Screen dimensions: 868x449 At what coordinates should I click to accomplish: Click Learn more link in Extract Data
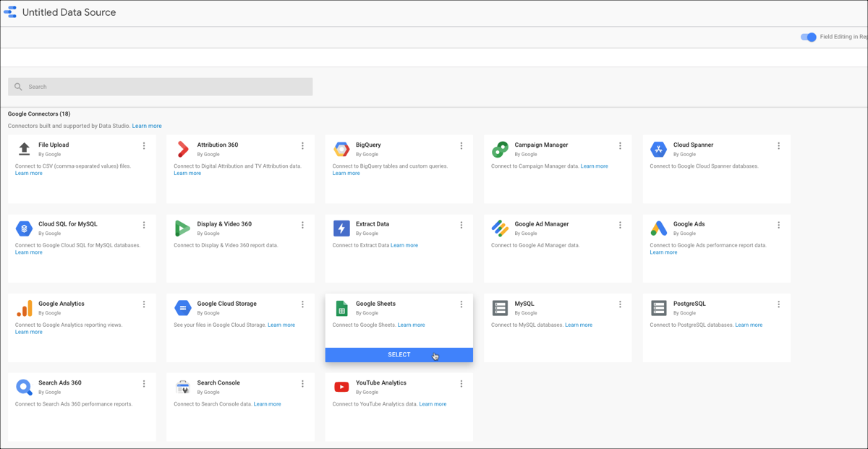pos(404,246)
